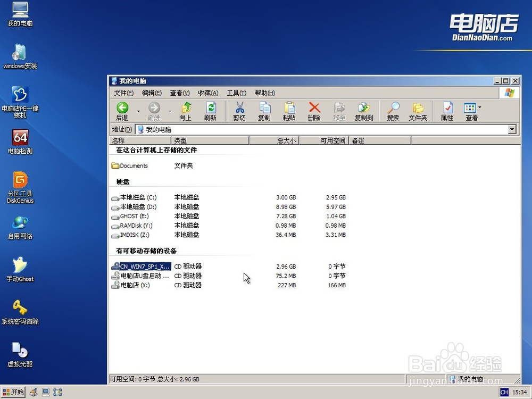Open the 工具 menu
The width and height of the screenshot is (532, 399).
(237, 93)
